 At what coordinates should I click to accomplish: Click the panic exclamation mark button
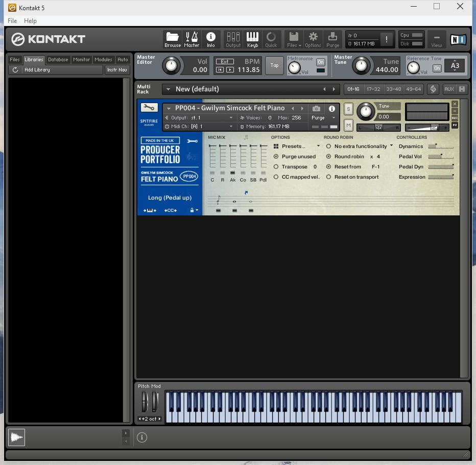(386, 39)
